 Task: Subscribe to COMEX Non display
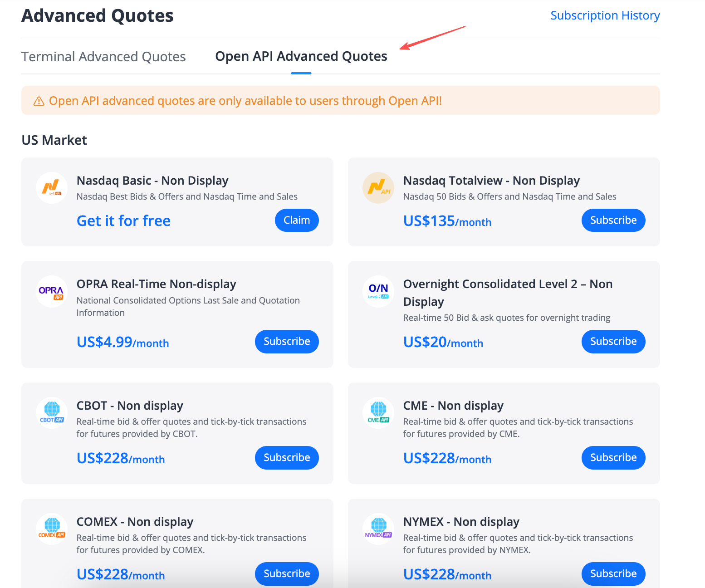point(287,573)
